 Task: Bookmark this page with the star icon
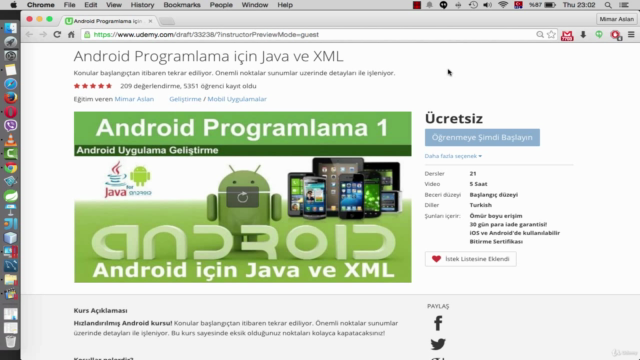point(551,35)
